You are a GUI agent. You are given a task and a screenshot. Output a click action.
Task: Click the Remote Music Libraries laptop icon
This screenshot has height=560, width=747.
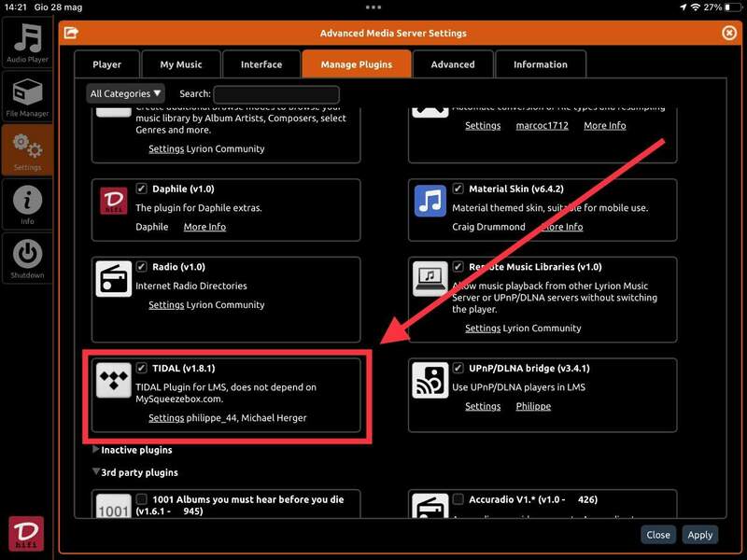coord(430,278)
